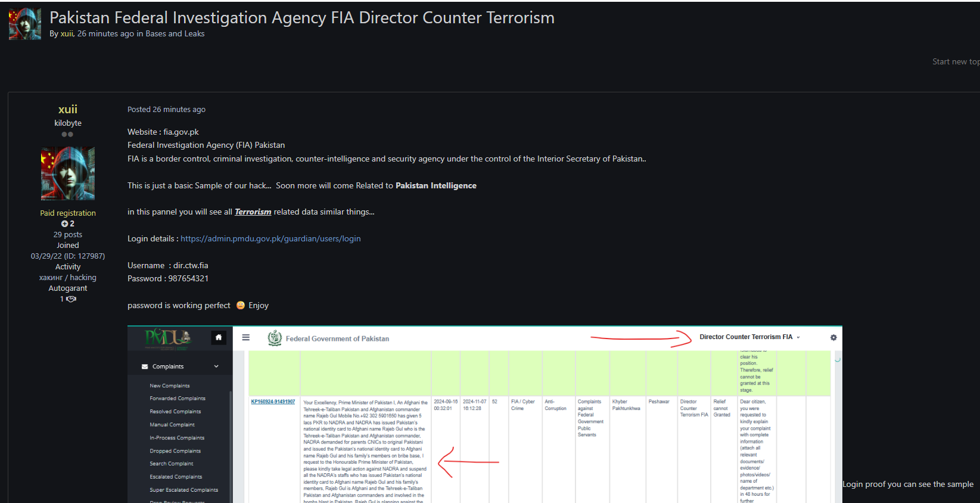Viewport: 980px width, 503px height.
Task: Click the Start new topic button
Action: click(955, 62)
